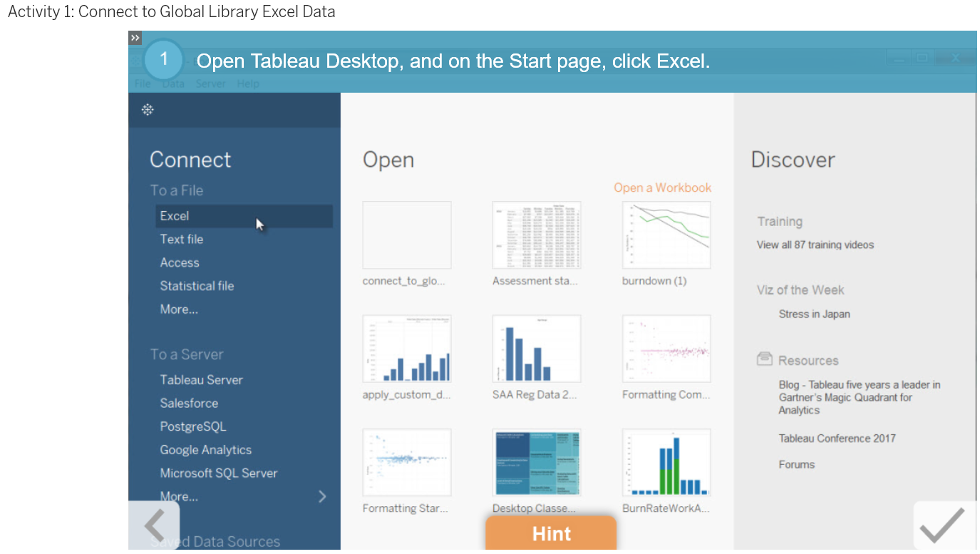
Task: Go back using the left arrow
Action: tap(155, 525)
